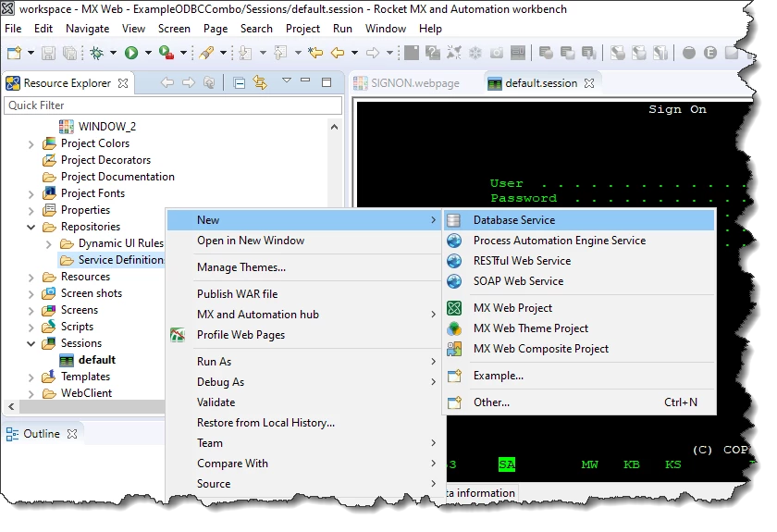777x532 pixels.
Task: Click the circled E toolbar icon
Action: (710, 53)
